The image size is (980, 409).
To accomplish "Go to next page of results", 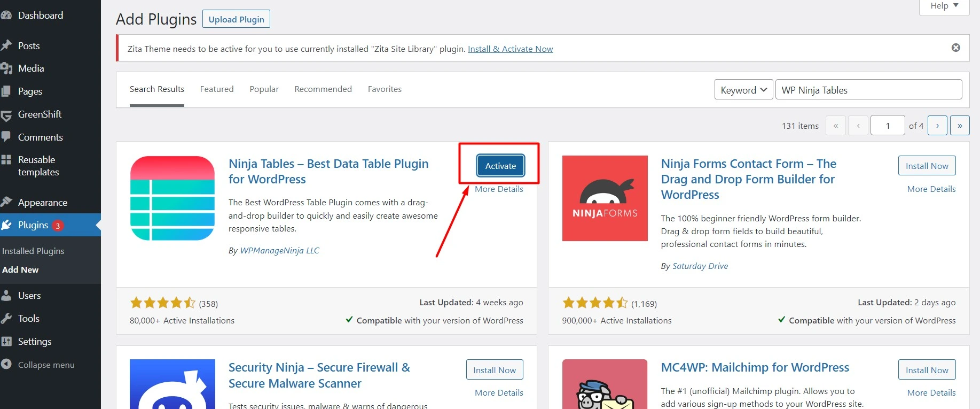I will coord(937,126).
